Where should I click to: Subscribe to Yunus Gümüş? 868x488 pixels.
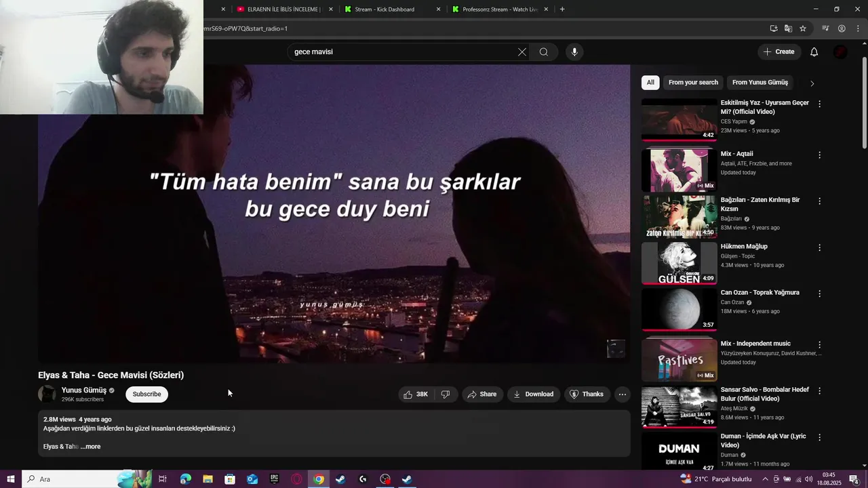146,394
